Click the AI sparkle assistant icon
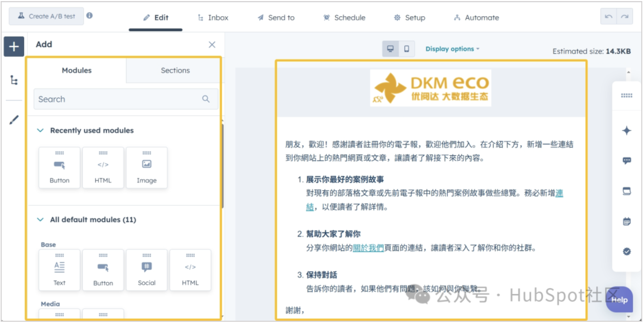This screenshot has width=644, height=324. 626,131
